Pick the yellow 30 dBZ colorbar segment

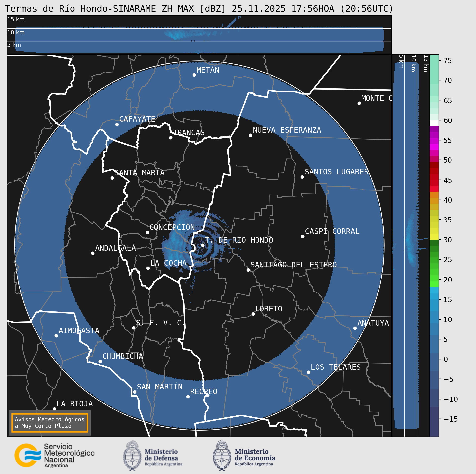[x=434, y=236]
